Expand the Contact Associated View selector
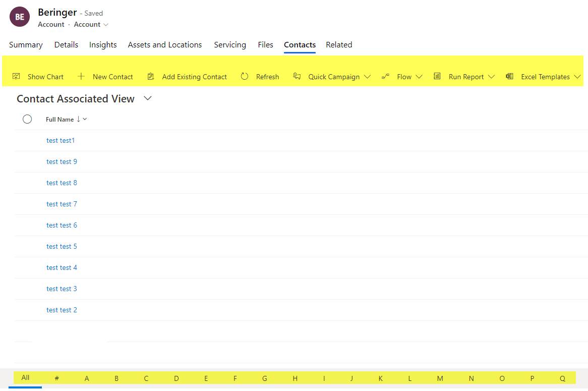588x391 pixels. coord(147,99)
